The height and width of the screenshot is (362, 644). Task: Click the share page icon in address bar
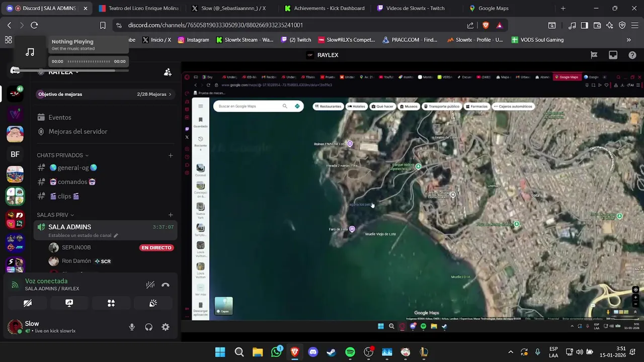click(x=470, y=25)
